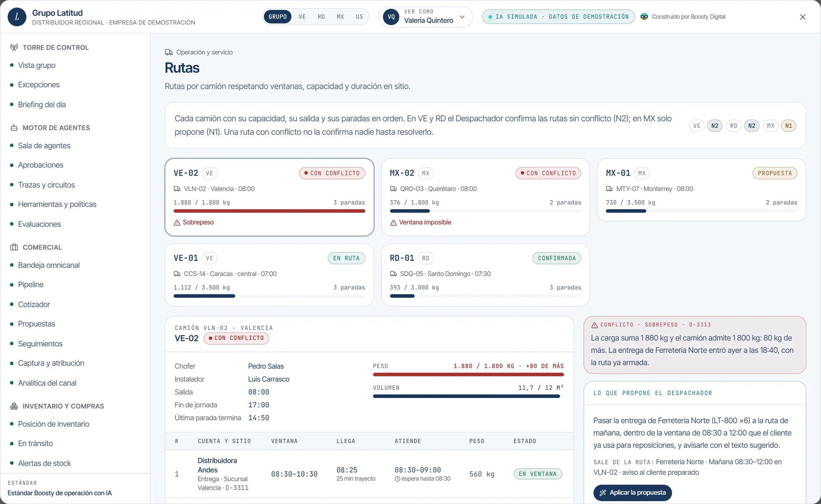Click the clock icon by espera hasta 08:30
This screenshot has width=821, height=504.
398,479
